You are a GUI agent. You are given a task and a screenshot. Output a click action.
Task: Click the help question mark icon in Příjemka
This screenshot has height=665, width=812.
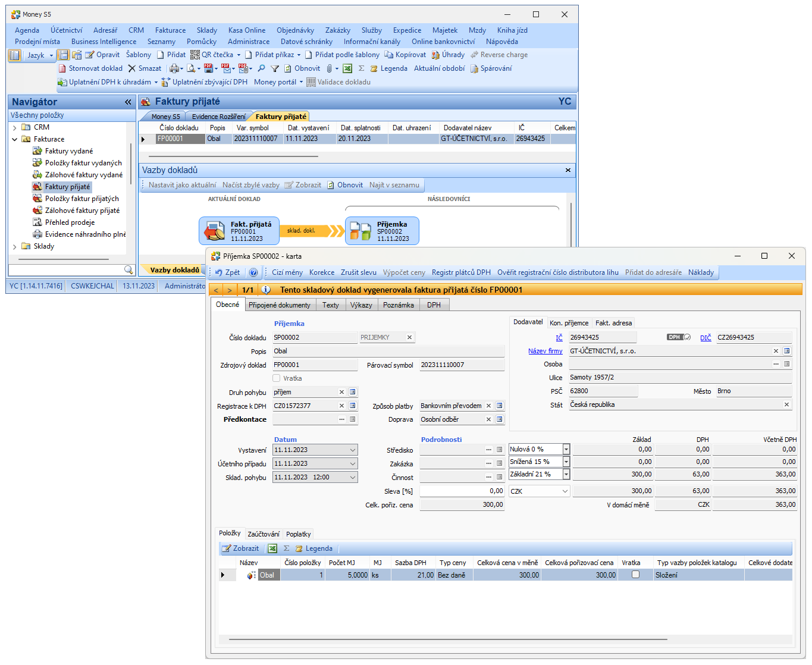point(253,272)
